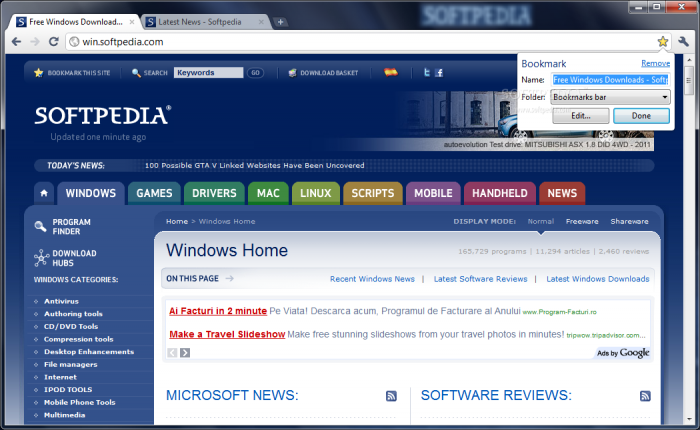The width and height of the screenshot is (700, 430).
Task: Open the Authoring tools category
Action: (x=73, y=313)
